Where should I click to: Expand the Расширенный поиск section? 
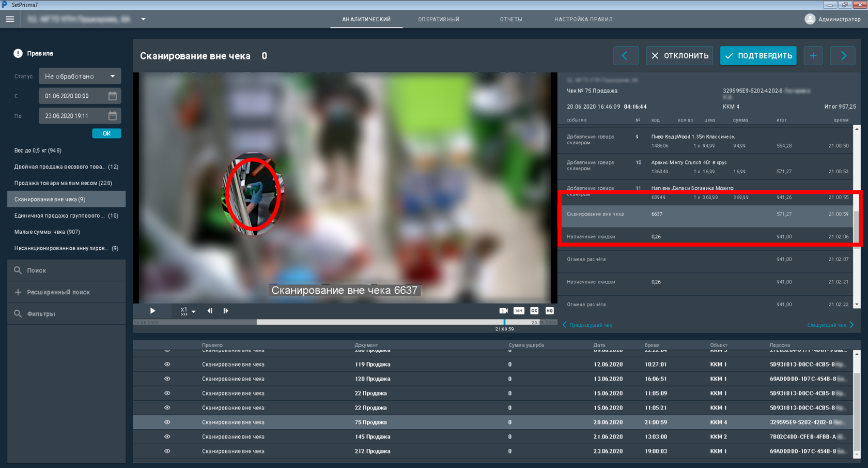coord(66,292)
